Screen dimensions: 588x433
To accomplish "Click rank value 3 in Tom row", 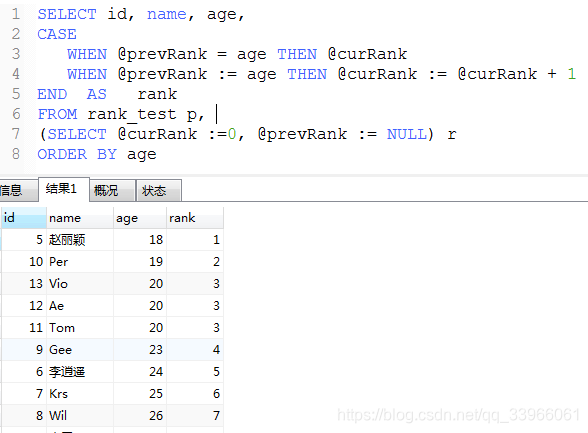I will pos(195,328).
